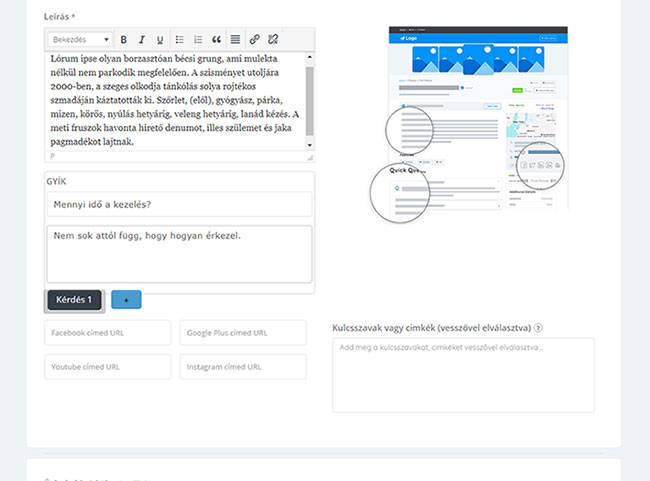Toggle bold formatting in the editor
The height and width of the screenshot is (481, 650).
[124, 40]
